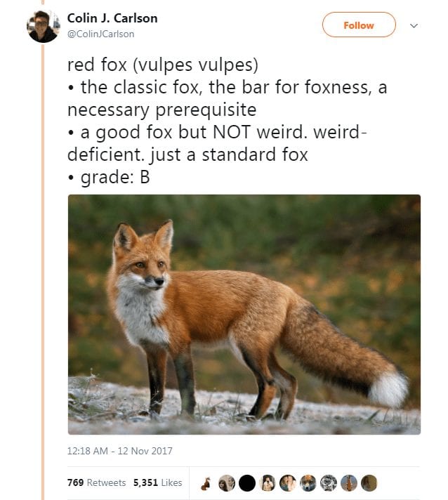Image resolution: width=448 pixels, height=500 pixels.
Task: Click the liker avatar of person holding camera
Action: (268, 483)
